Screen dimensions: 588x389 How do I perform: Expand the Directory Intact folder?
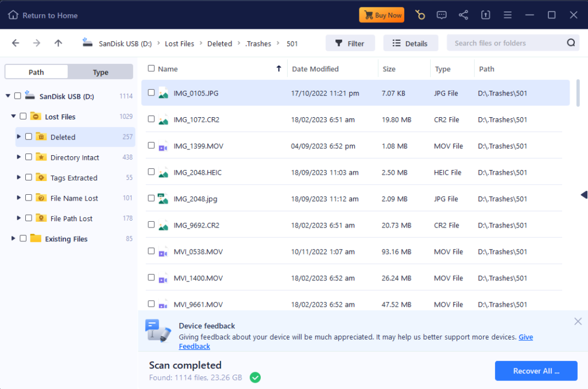click(x=18, y=157)
